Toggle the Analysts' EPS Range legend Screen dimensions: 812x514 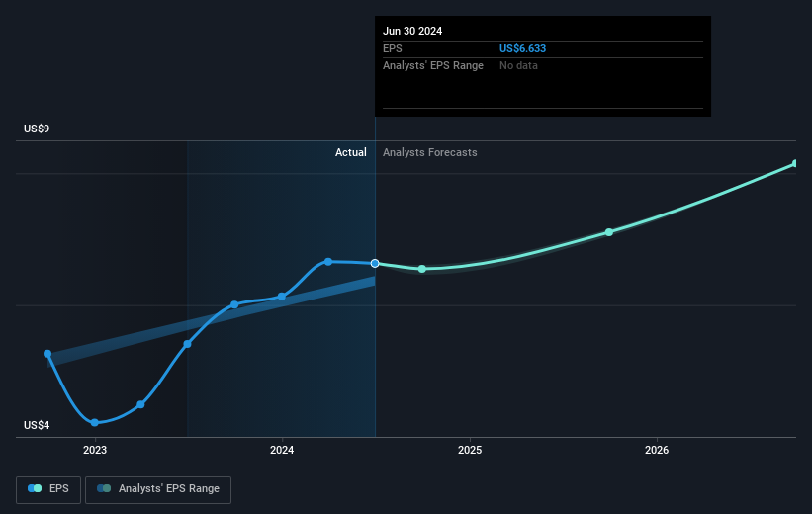(x=158, y=489)
